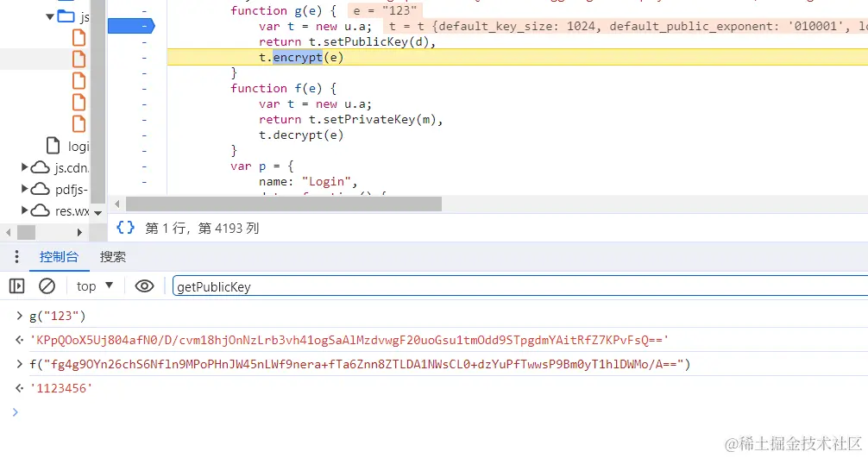Switch to the 控制台 tab
The height and width of the screenshot is (458, 868).
click(59, 257)
